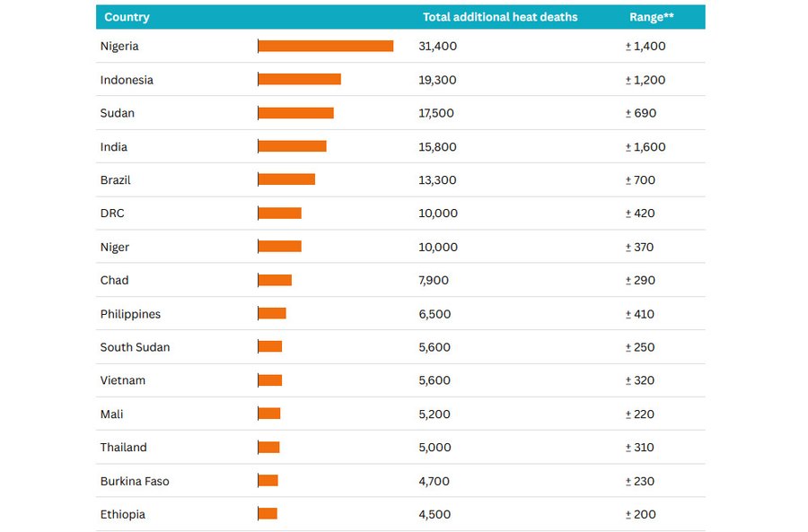808x532 pixels.
Task: Select the country name "Philippines"
Action: (x=130, y=314)
